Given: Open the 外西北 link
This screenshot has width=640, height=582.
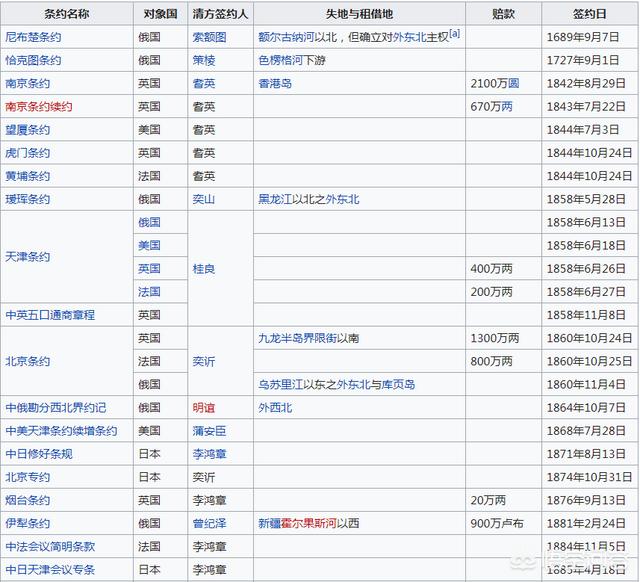Looking at the screenshot, I should coord(275,408).
